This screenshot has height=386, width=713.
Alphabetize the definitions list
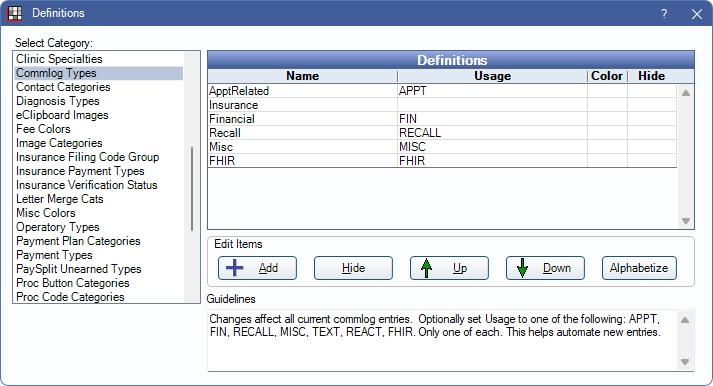coord(639,268)
